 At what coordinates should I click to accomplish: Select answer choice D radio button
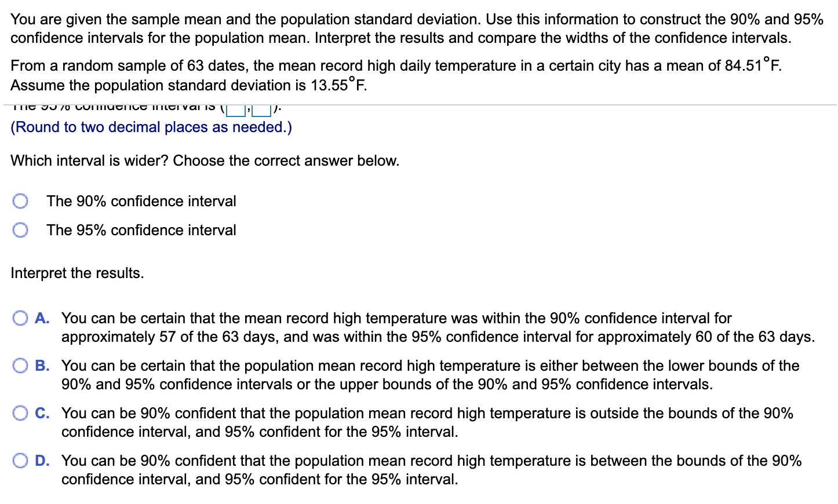point(21,460)
